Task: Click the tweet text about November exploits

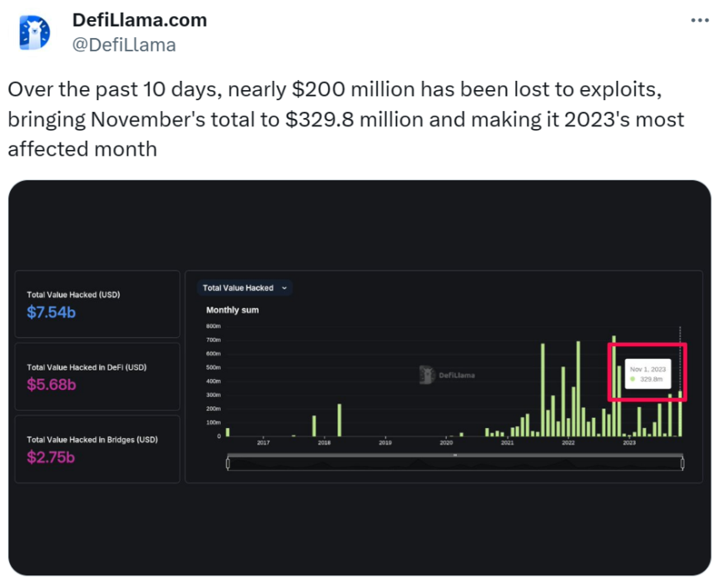Action: tap(346, 119)
